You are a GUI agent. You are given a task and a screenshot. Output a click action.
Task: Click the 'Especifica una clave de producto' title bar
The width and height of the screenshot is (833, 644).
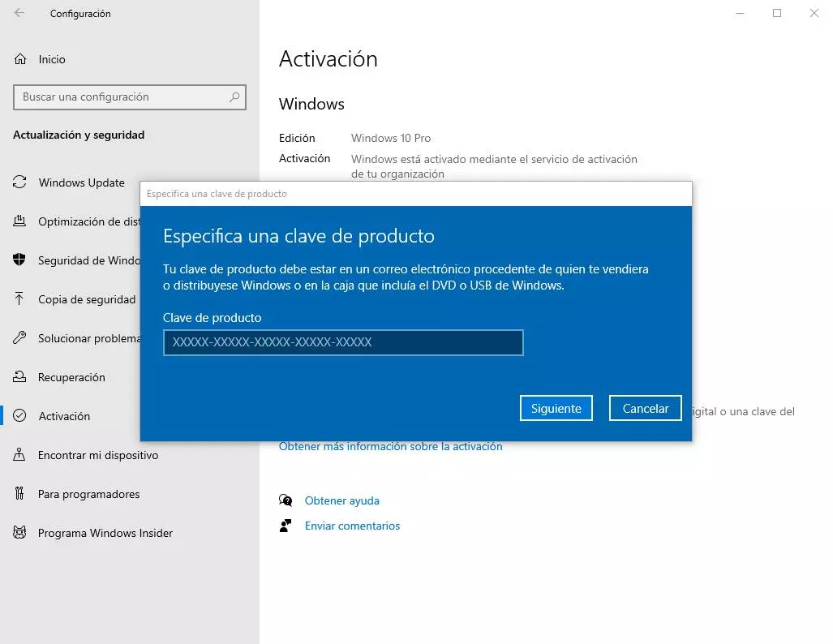416,194
